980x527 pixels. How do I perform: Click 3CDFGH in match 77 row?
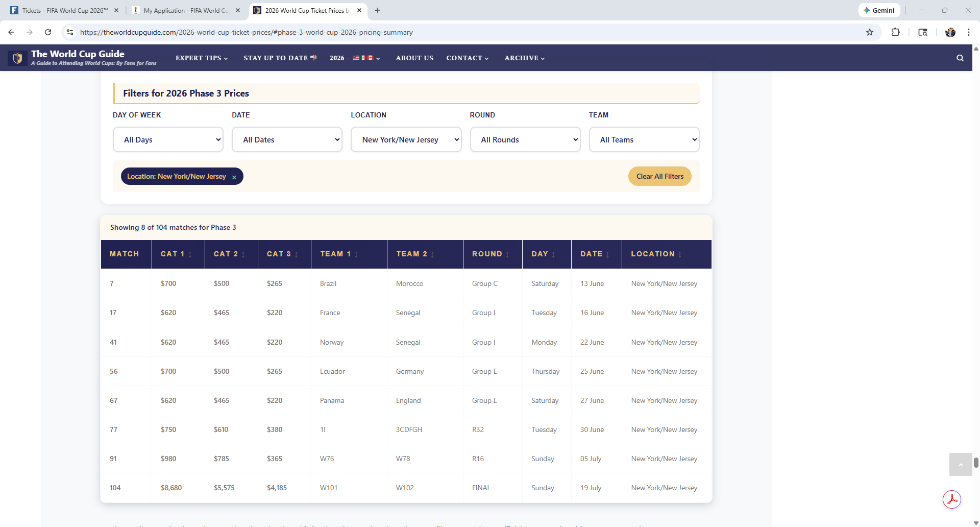click(x=409, y=429)
